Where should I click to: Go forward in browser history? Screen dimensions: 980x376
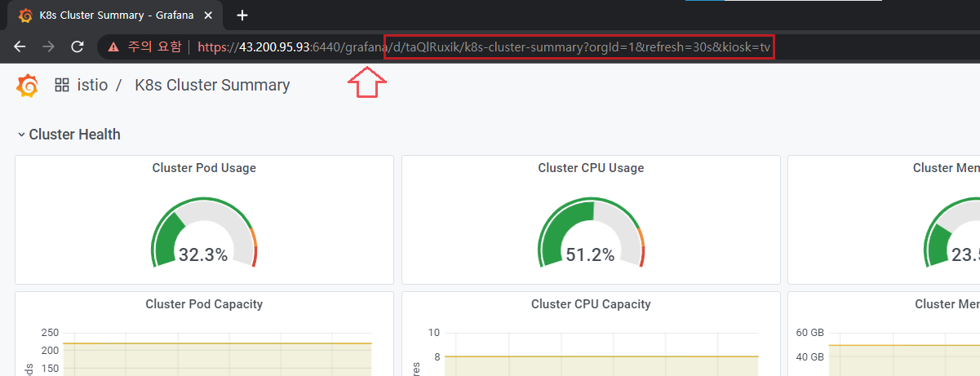(48, 46)
